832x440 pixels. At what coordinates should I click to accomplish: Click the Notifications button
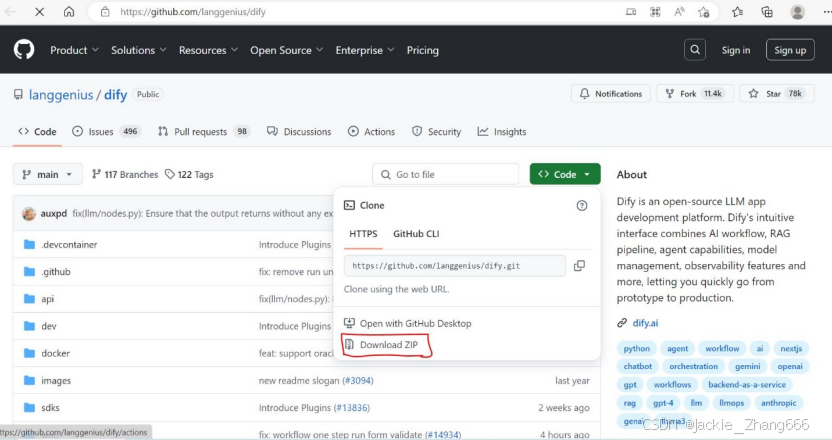pos(611,94)
